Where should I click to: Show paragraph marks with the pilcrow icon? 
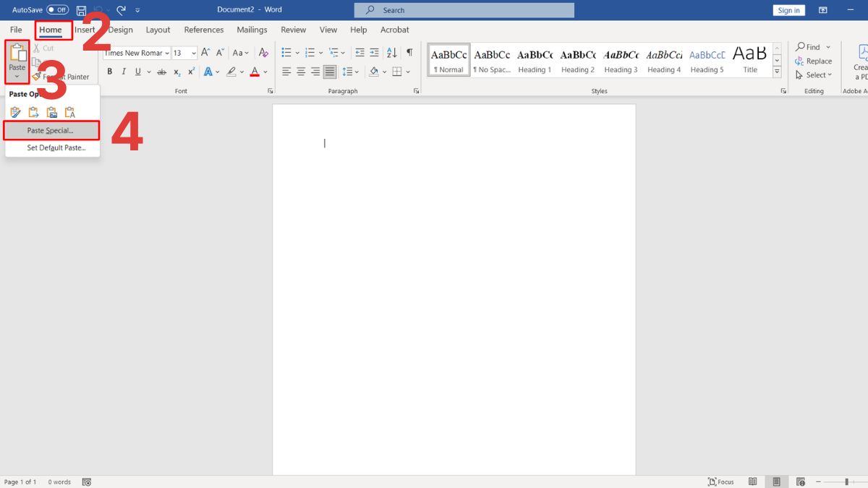coord(409,53)
